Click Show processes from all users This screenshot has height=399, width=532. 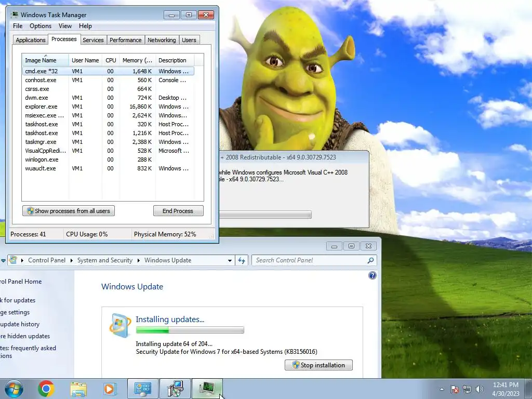pos(69,211)
